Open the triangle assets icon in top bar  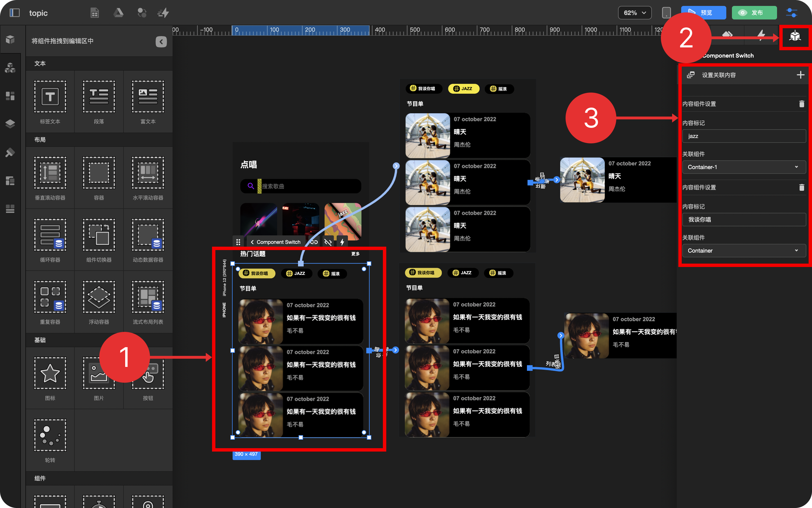pyautogui.click(x=118, y=13)
